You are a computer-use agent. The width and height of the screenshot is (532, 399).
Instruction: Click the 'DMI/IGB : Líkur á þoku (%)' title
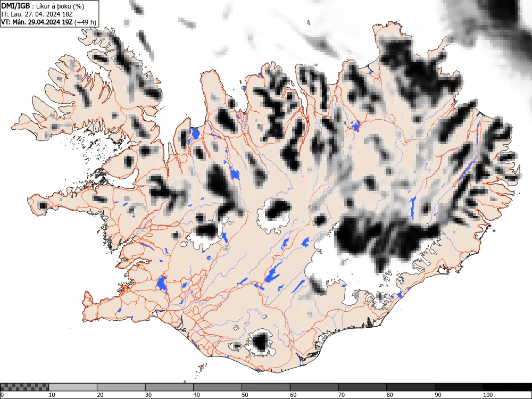(x=43, y=6)
